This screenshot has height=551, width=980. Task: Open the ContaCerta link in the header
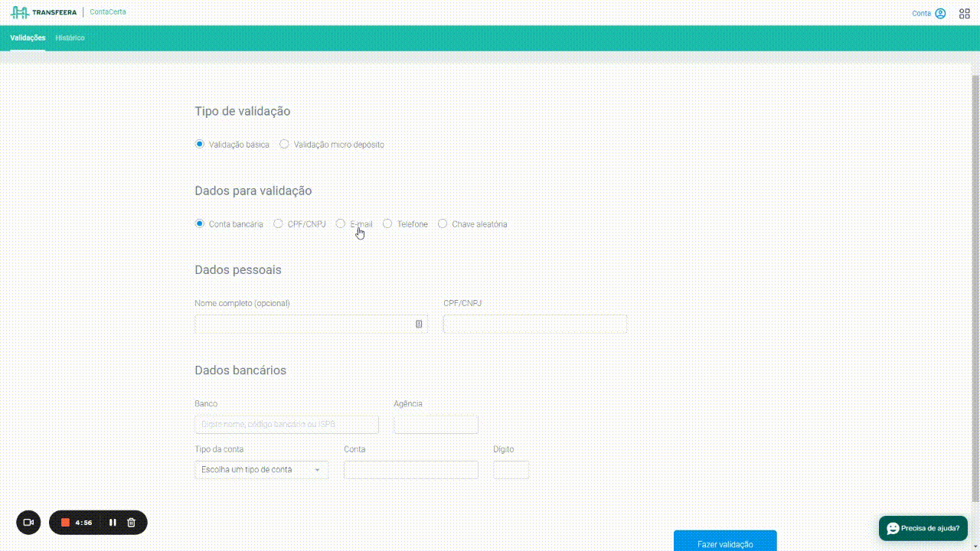107,11
